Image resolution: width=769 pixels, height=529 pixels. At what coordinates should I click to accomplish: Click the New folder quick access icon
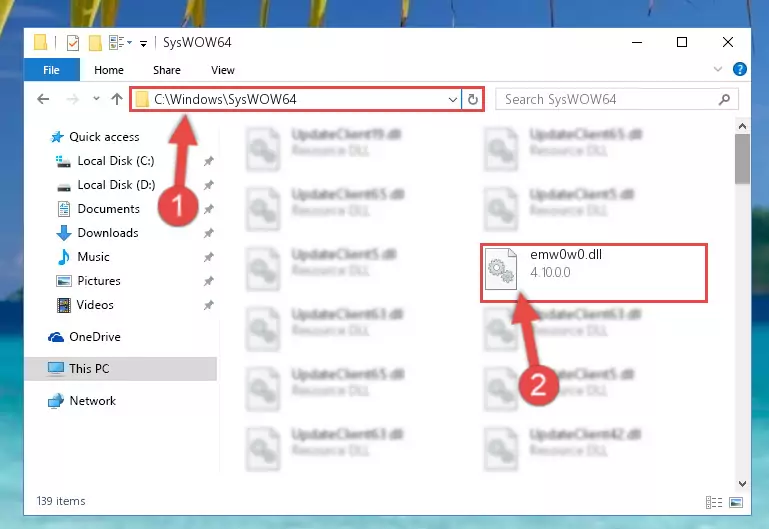coord(95,43)
